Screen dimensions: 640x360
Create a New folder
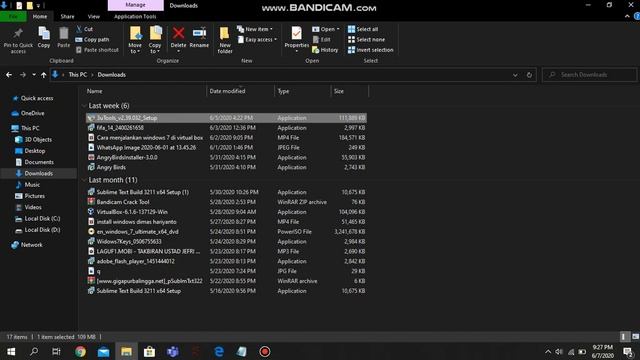pos(224,40)
